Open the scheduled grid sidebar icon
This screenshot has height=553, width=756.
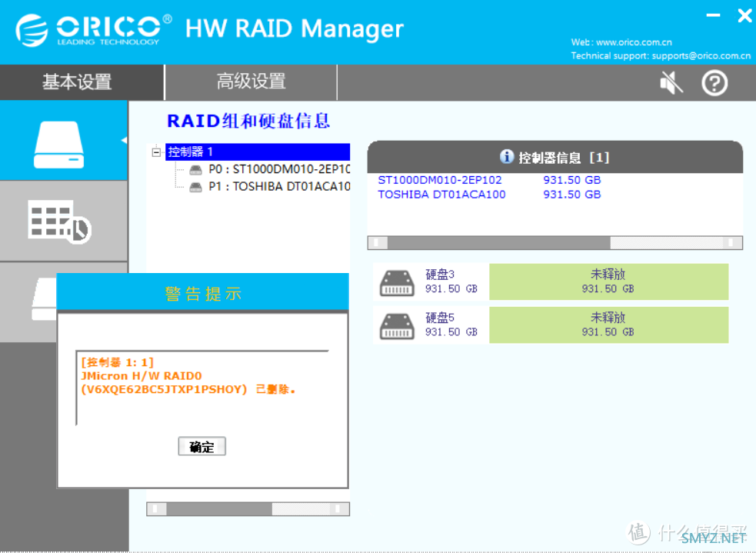(59, 221)
